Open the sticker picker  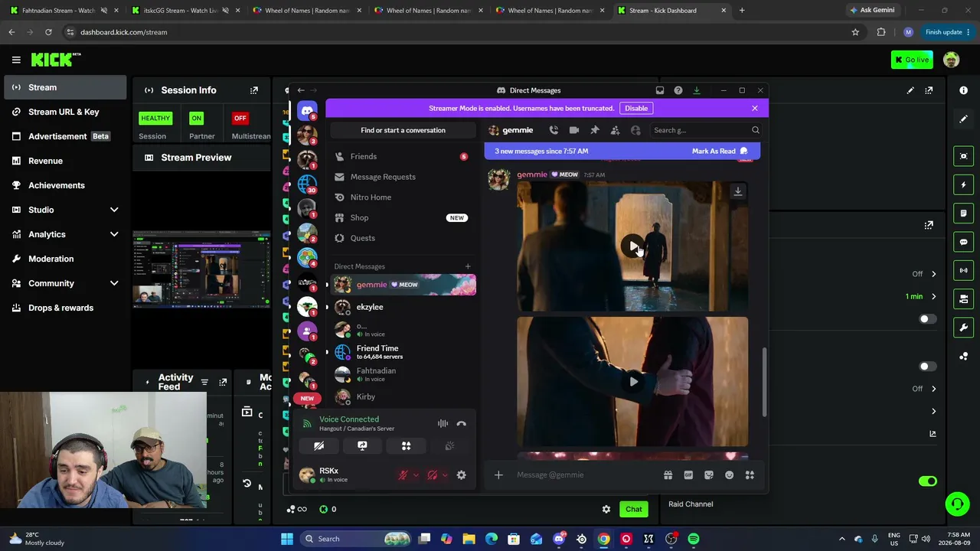click(x=709, y=475)
